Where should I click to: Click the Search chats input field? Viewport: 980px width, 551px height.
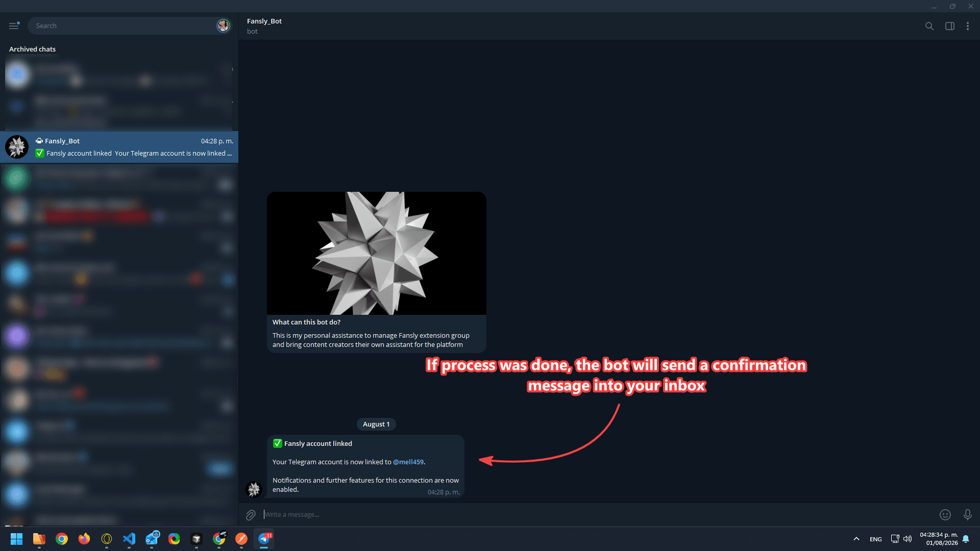(122, 26)
